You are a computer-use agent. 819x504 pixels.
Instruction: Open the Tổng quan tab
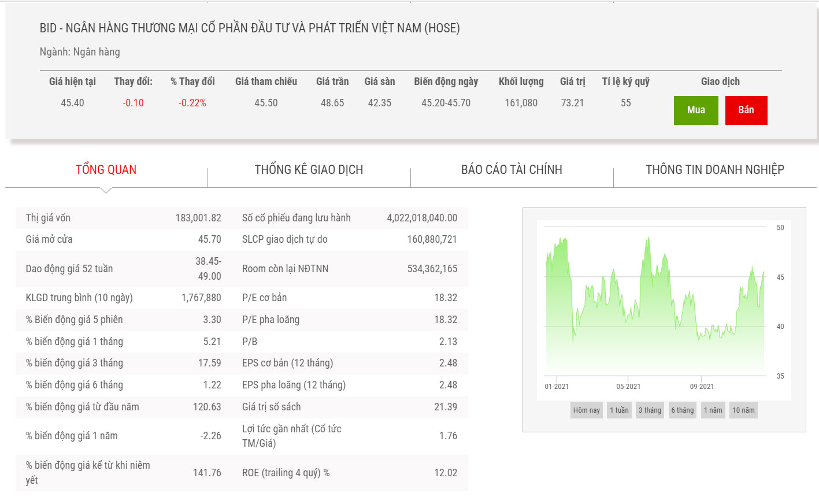click(x=106, y=170)
